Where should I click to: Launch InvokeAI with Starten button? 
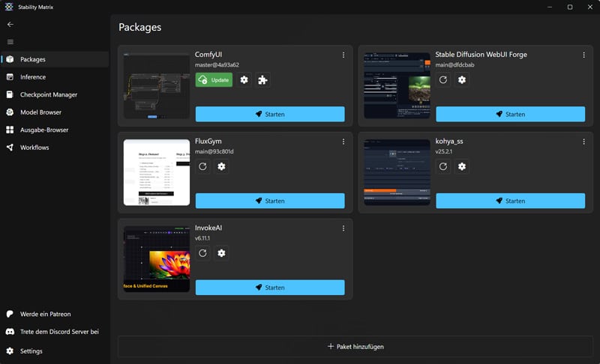point(270,288)
